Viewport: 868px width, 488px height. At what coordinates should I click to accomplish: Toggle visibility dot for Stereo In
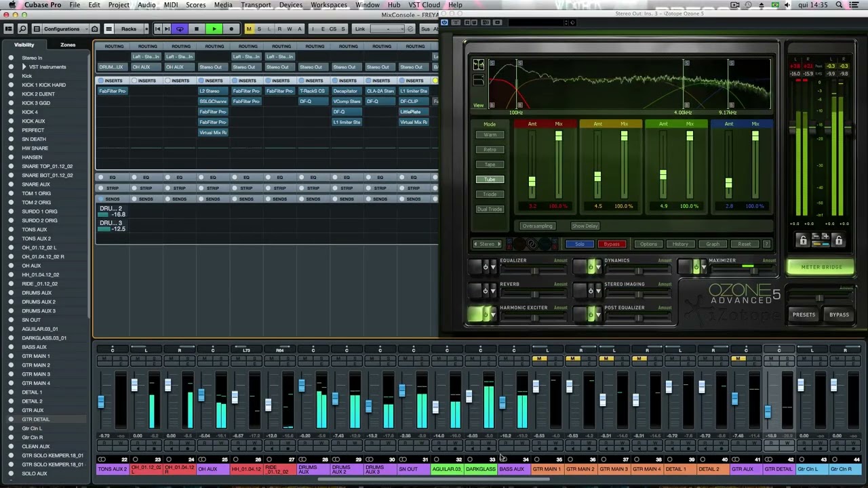tap(11, 58)
